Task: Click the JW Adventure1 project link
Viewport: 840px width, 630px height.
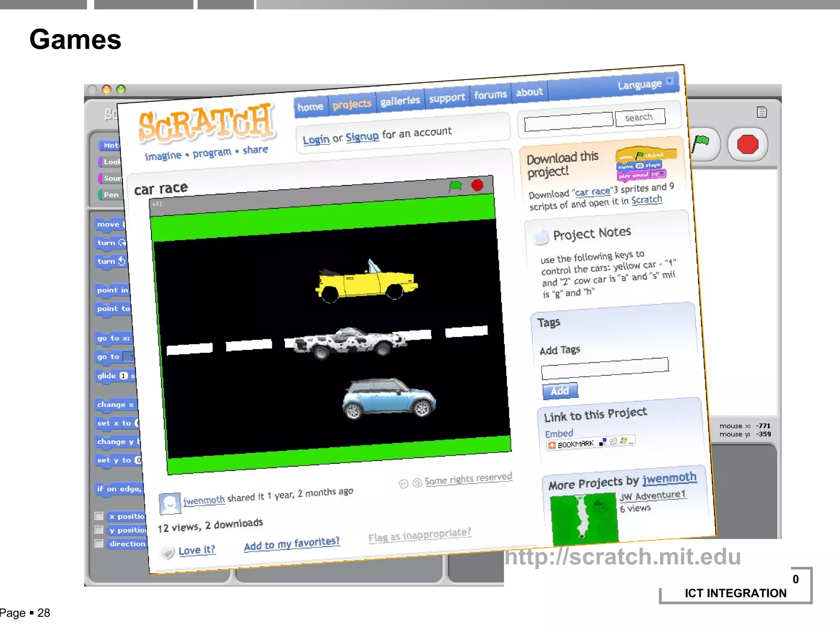Action: 653,496
